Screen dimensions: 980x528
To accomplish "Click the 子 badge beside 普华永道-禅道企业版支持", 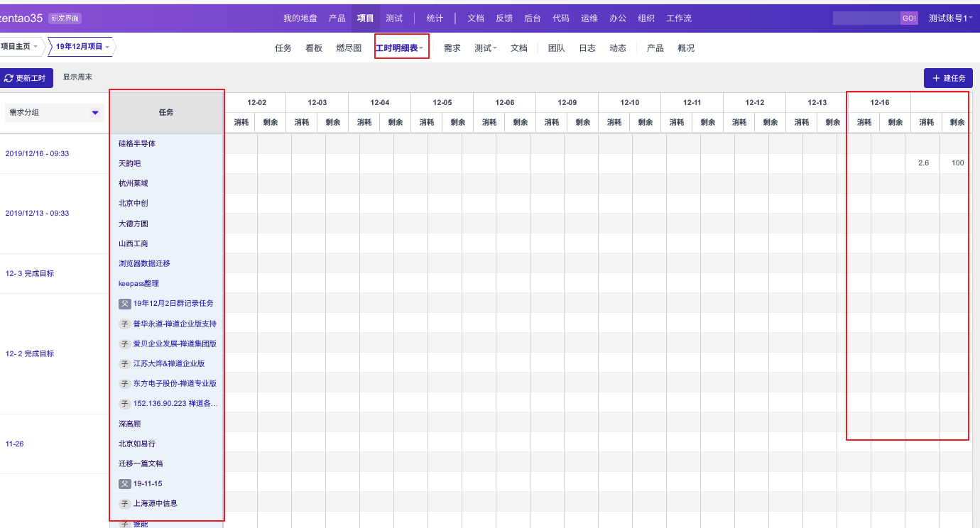I will tap(125, 324).
